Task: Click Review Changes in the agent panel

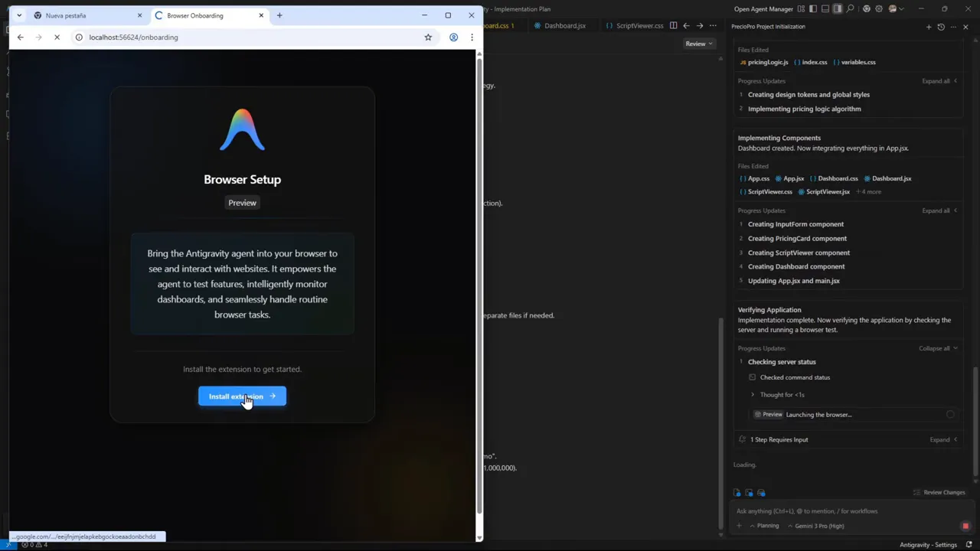Action: pos(940,492)
